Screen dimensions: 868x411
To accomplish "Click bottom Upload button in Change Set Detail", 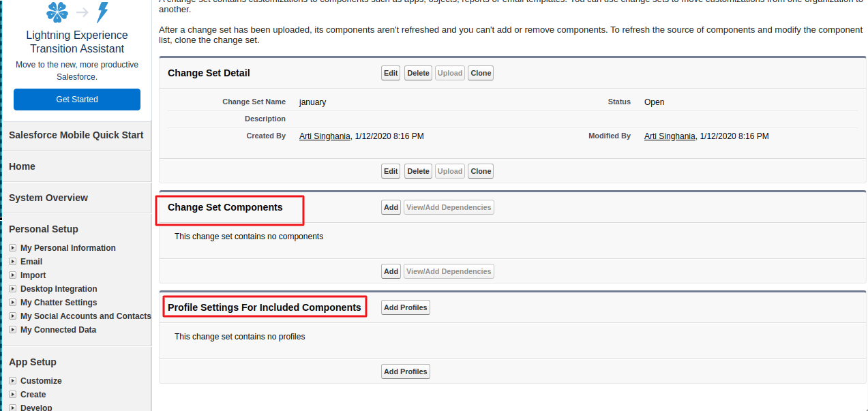I will coord(450,171).
